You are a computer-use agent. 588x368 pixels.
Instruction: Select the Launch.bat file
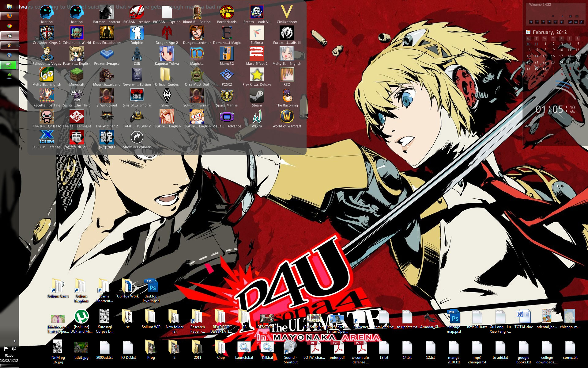coord(244,350)
